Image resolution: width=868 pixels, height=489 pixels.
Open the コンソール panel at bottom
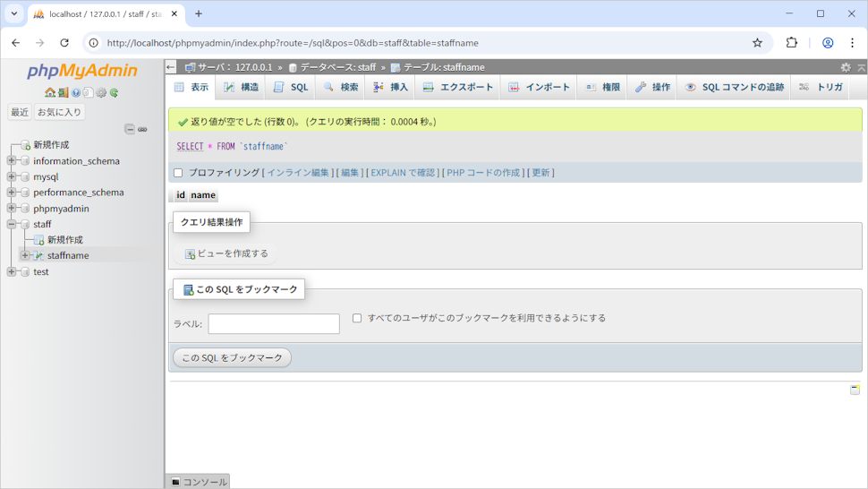pos(198,482)
